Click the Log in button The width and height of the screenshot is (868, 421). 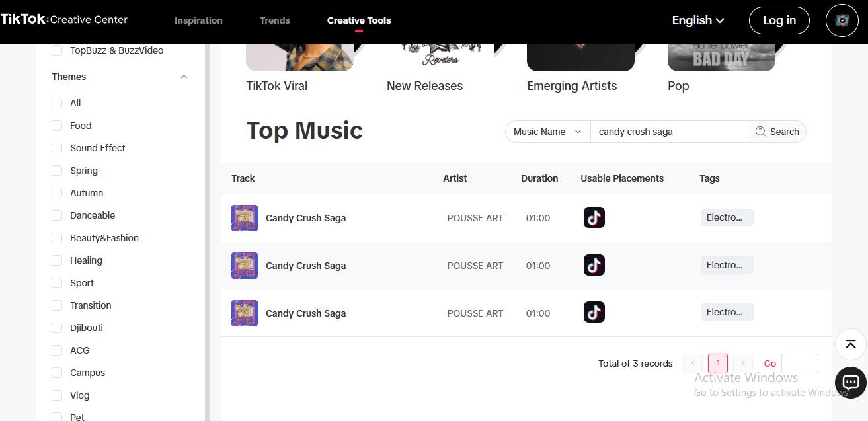pyautogui.click(x=779, y=20)
